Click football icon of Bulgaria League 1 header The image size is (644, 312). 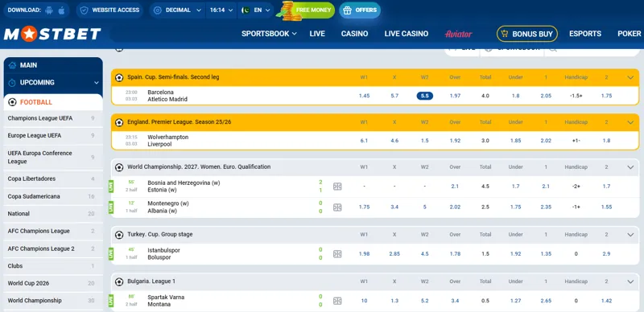119,281
